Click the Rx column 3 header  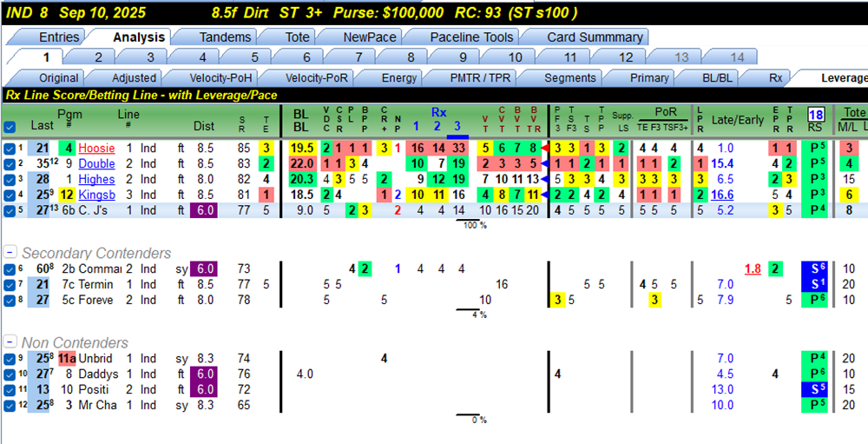(457, 127)
